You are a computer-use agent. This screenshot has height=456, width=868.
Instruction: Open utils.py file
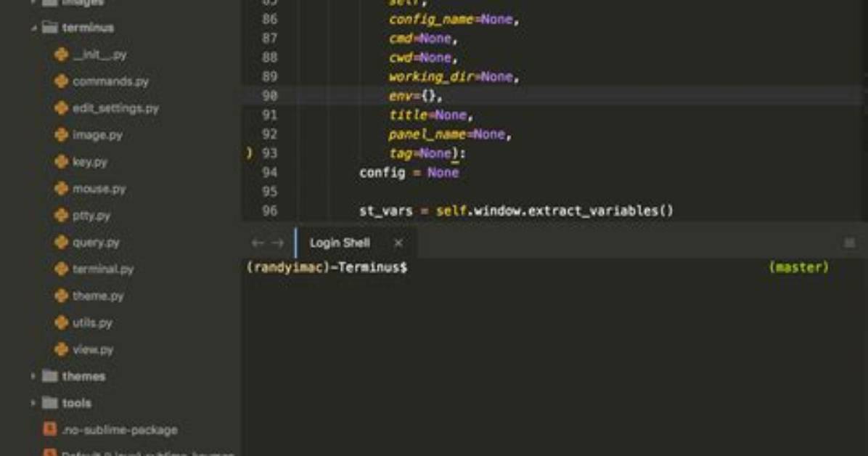(92, 322)
